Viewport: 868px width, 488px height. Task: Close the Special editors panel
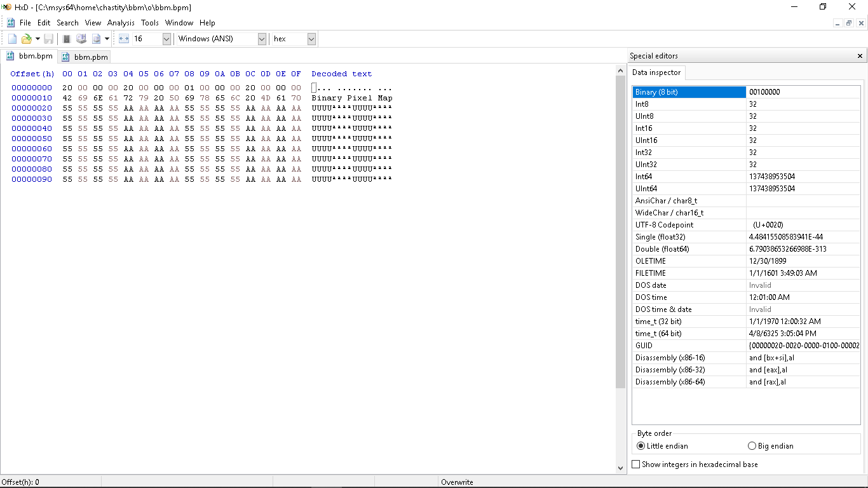tap(859, 55)
